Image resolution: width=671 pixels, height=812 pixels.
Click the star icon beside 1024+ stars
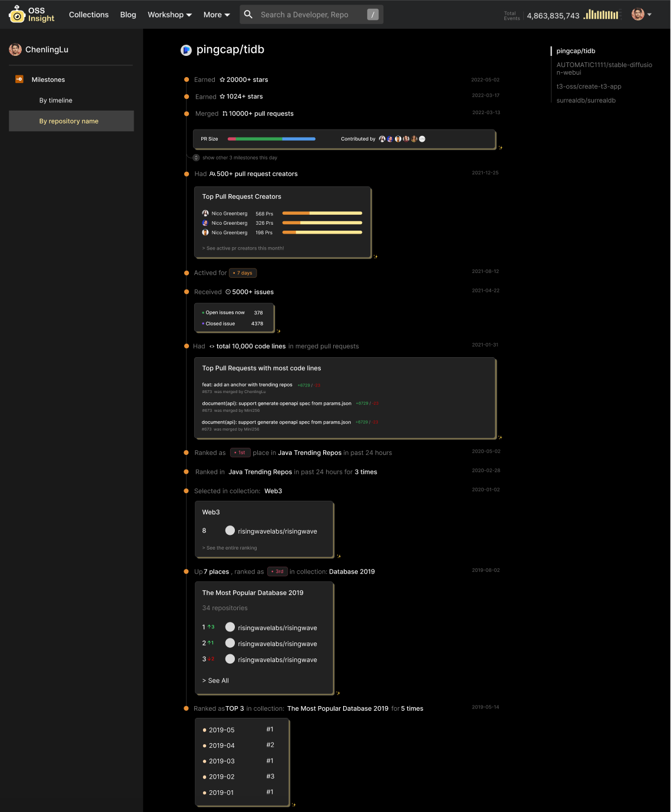click(222, 96)
